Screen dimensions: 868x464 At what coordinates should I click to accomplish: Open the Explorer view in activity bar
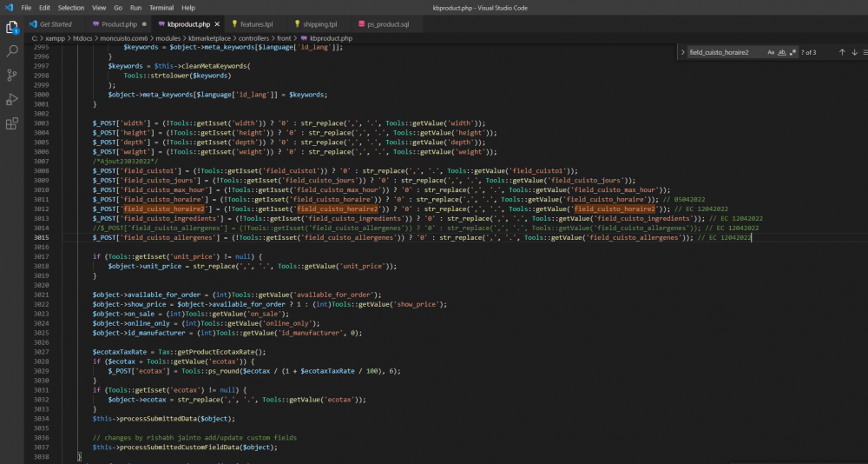tap(12, 27)
